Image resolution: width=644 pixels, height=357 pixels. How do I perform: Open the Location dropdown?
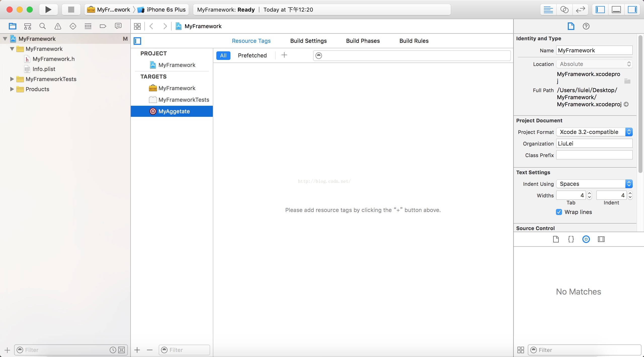pyautogui.click(x=594, y=64)
